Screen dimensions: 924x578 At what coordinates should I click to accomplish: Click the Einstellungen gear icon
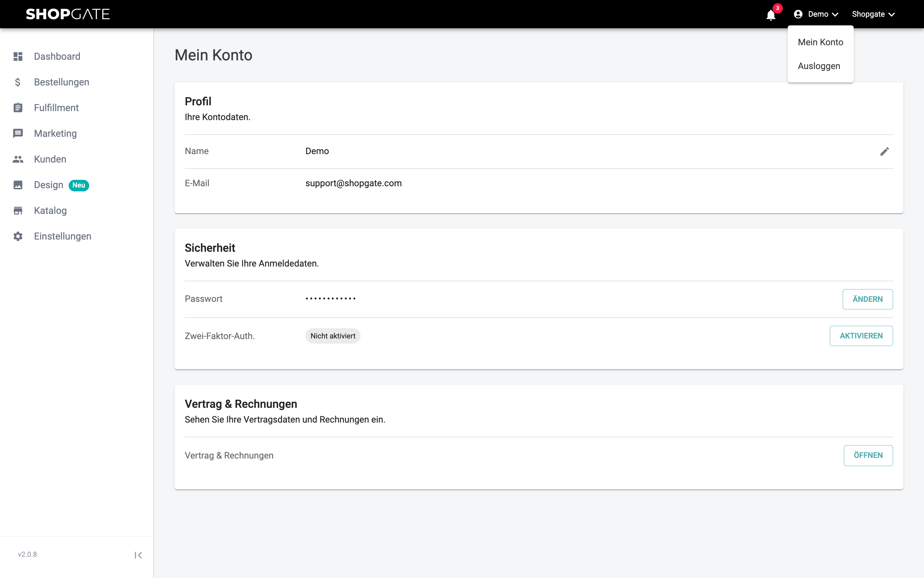tap(18, 236)
